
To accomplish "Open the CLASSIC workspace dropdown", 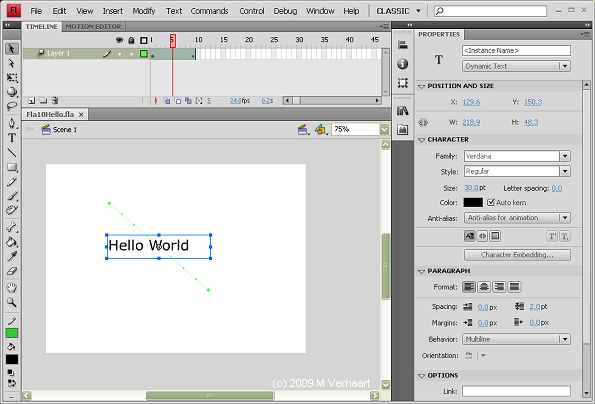I will click(398, 11).
